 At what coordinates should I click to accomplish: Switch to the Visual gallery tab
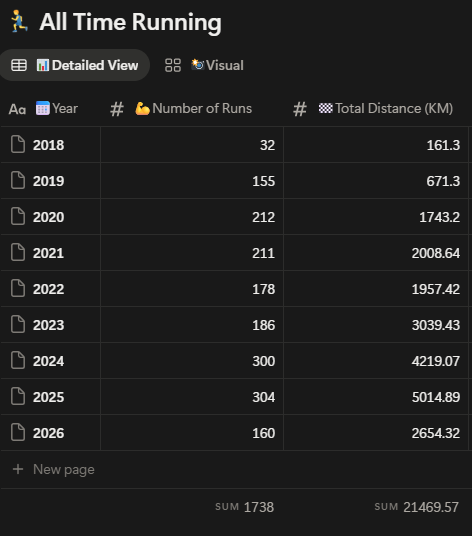click(204, 65)
